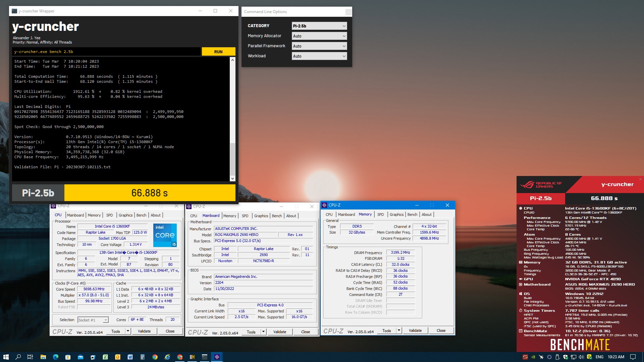Image resolution: width=644 pixels, height=362 pixels.
Task: Open Tools arrow in CPU tab window
Action: pyautogui.click(x=128, y=331)
